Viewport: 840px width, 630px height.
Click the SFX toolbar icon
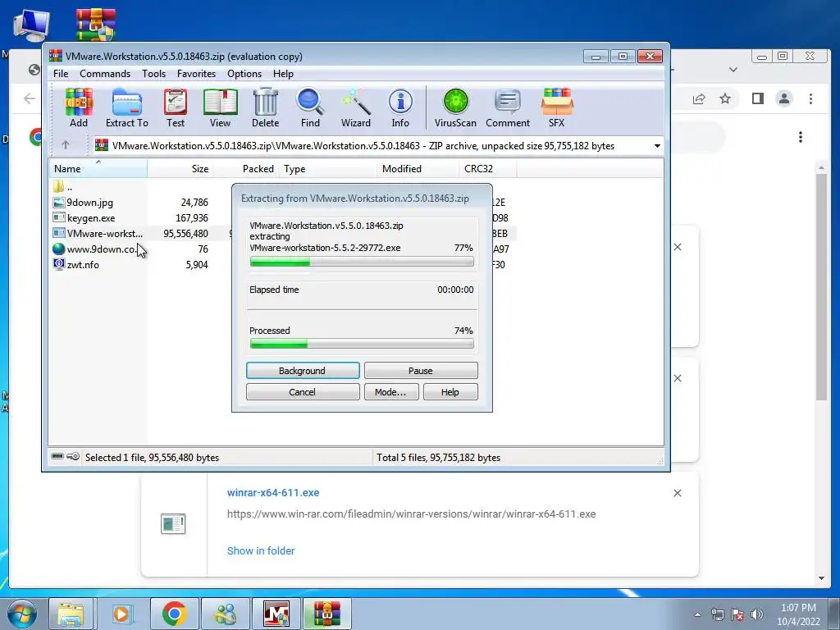(557, 107)
